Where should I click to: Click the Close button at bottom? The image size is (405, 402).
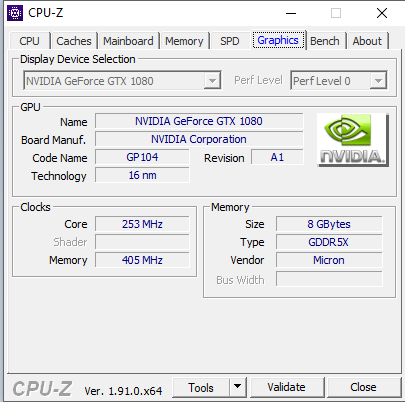[x=364, y=387]
